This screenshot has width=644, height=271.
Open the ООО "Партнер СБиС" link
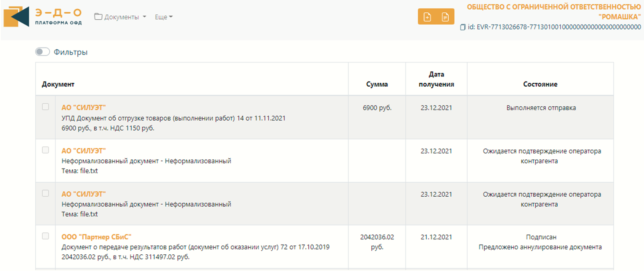[96, 237]
